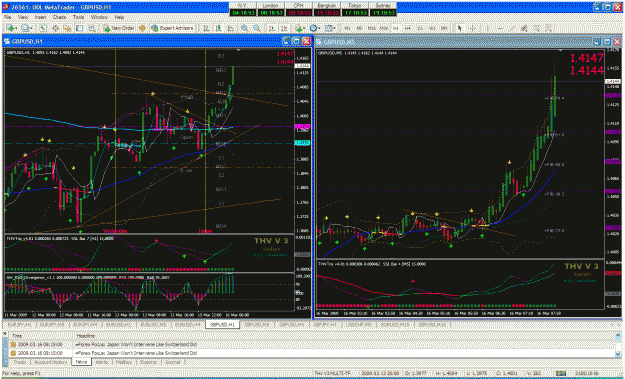
Task: Expand the Templates dropdown arrow
Action: [334, 28]
